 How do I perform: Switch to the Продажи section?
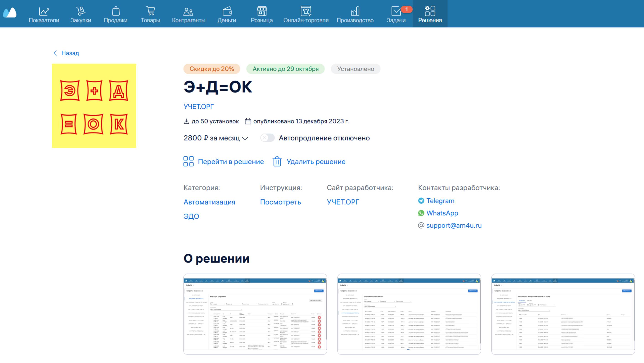point(116,14)
